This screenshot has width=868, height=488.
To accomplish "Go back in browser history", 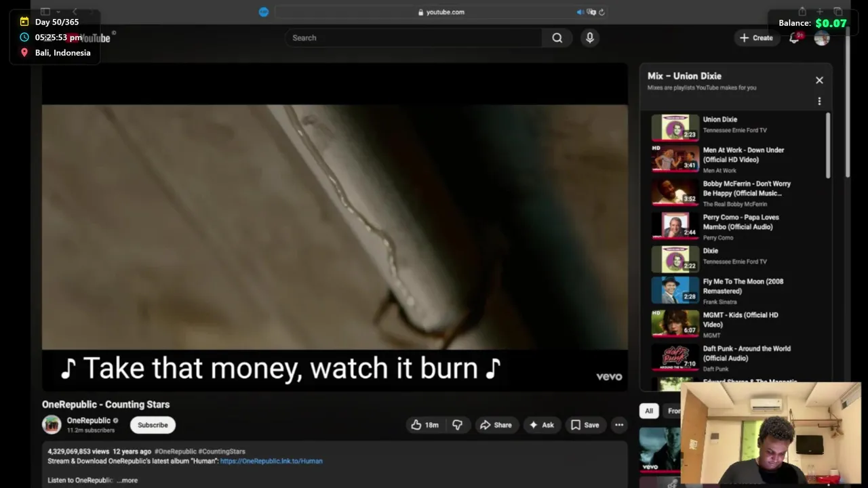I will 75,12.
